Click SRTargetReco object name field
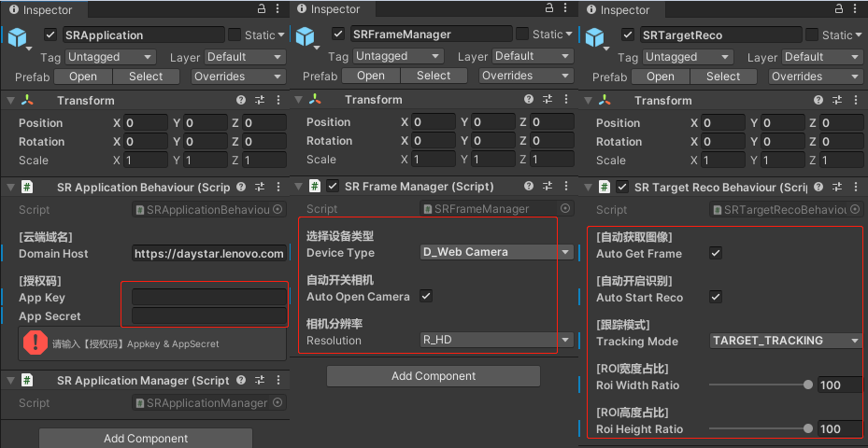Screen dimensions: 868x448 pos(720,35)
